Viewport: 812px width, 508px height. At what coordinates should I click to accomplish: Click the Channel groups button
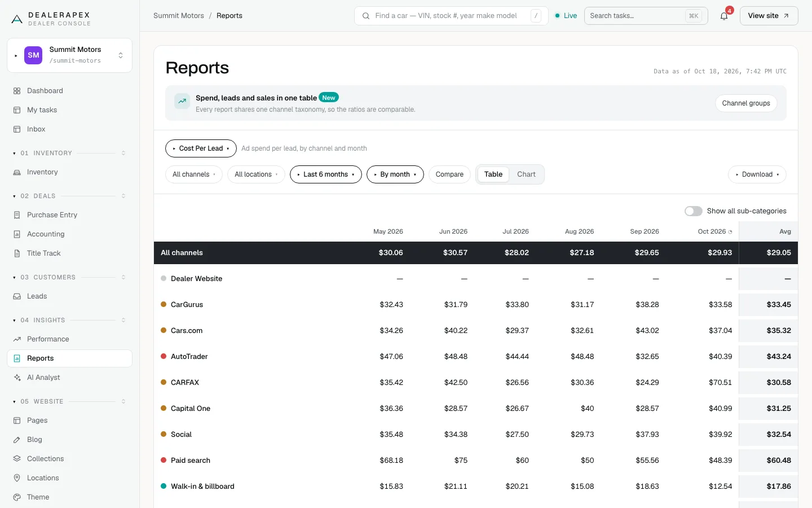746,103
